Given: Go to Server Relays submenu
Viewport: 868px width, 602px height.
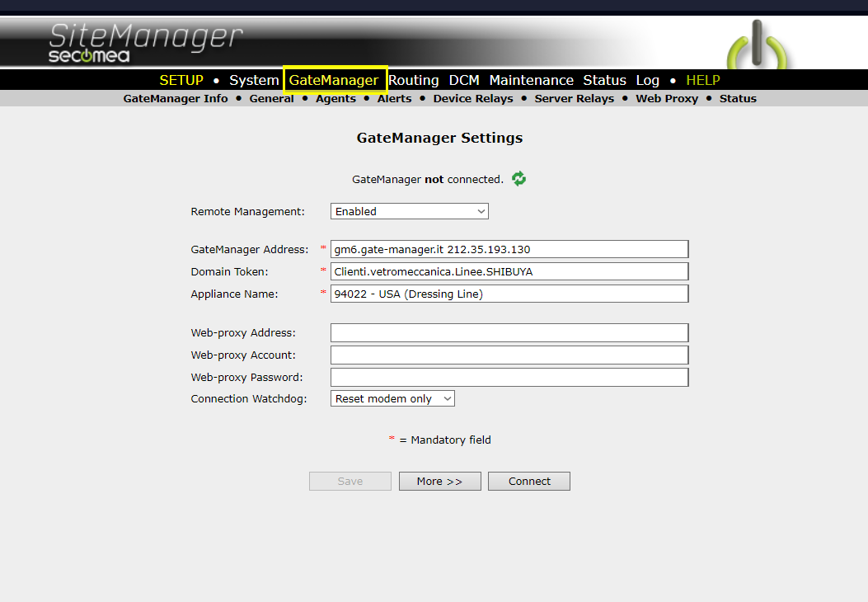Looking at the screenshot, I should click(x=574, y=99).
